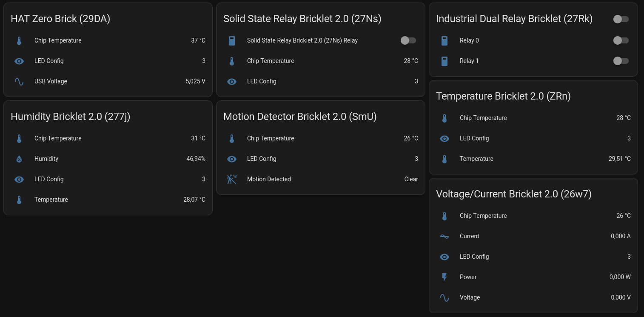This screenshot has height=317, width=644.
Task: Toggle the Industrial Dual Relay header switch
Action: (621, 19)
